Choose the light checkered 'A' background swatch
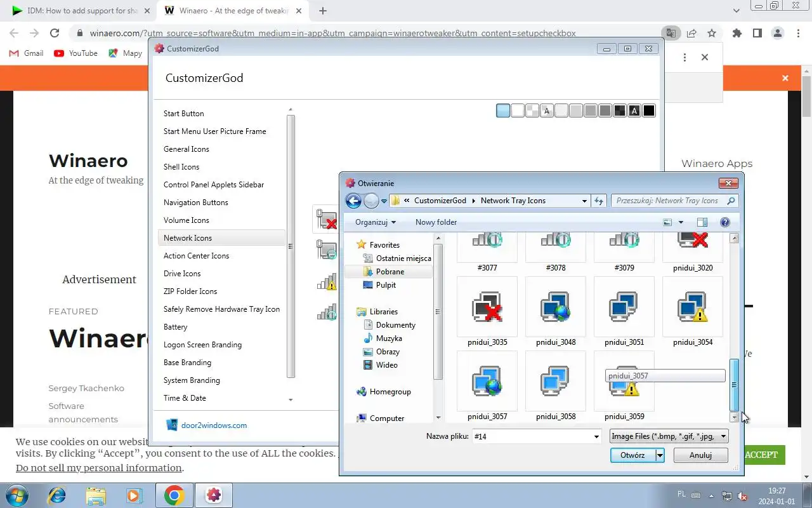The width and height of the screenshot is (812, 508). (x=546, y=111)
